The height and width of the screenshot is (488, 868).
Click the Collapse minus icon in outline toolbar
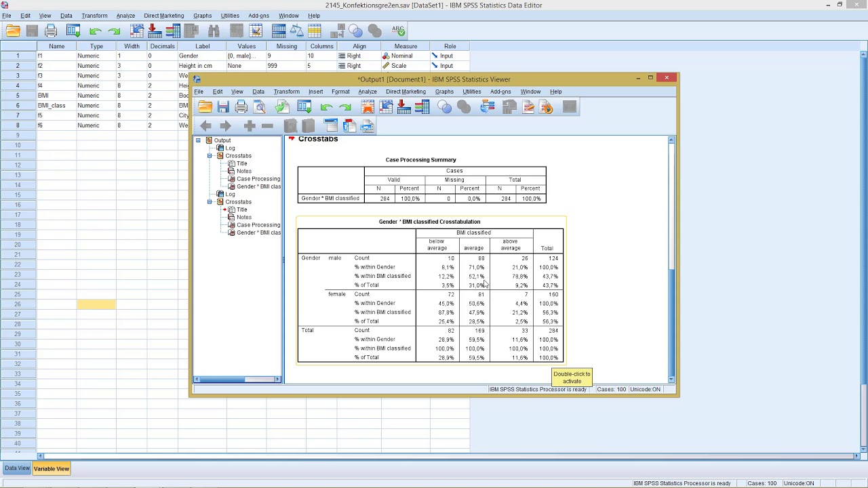coord(267,126)
